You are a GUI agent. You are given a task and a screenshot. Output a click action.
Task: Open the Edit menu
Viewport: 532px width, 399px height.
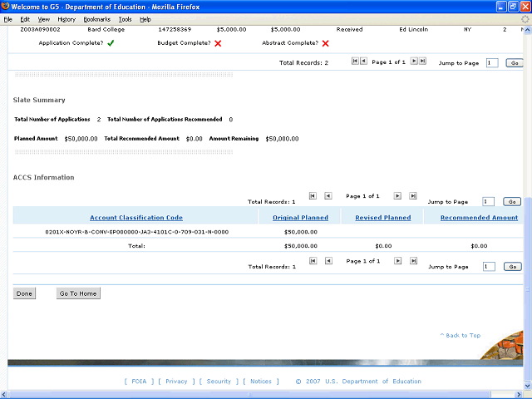coord(25,19)
